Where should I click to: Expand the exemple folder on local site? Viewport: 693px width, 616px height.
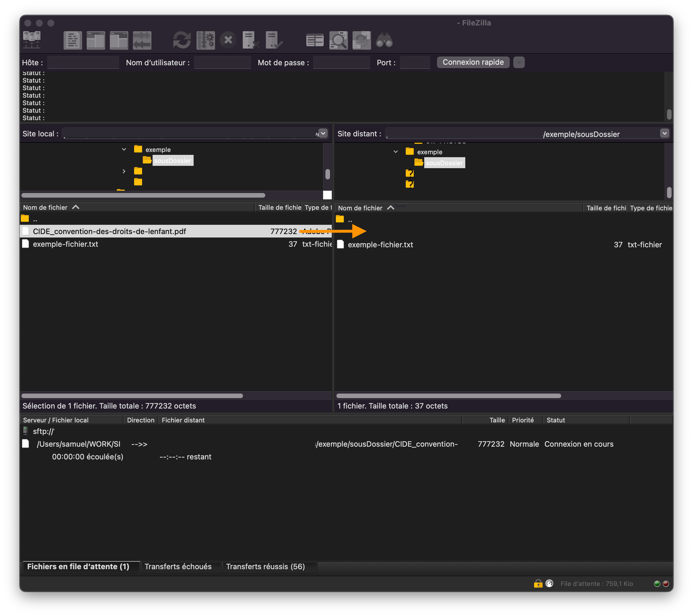[124, 149]
